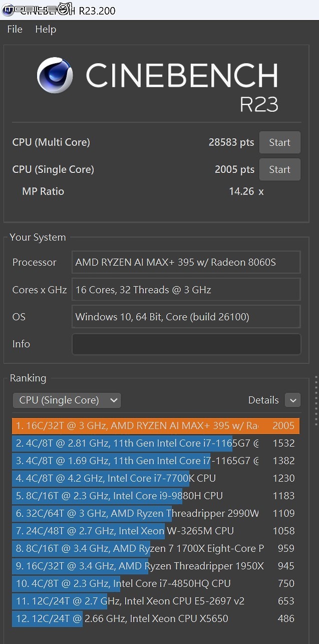Start the CPU Single Core test
319x644 pixels.
[x=279, y=169]
